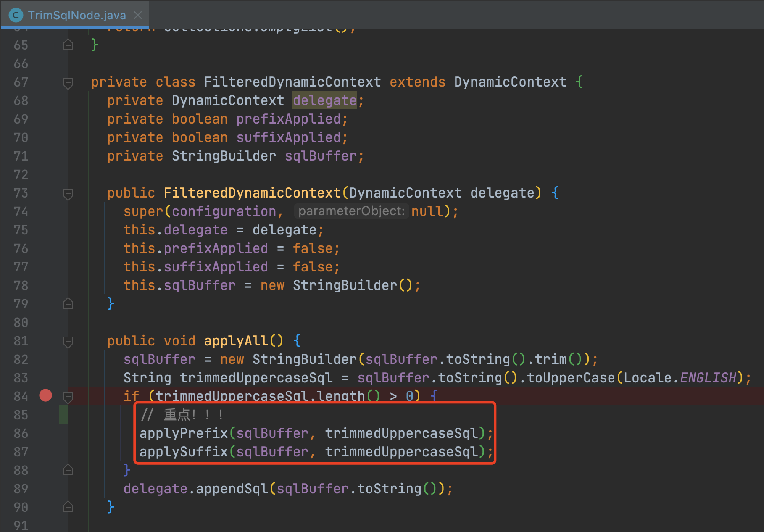
Task: Click line number 66 in the gutter
Action: (x=21, y=63)
